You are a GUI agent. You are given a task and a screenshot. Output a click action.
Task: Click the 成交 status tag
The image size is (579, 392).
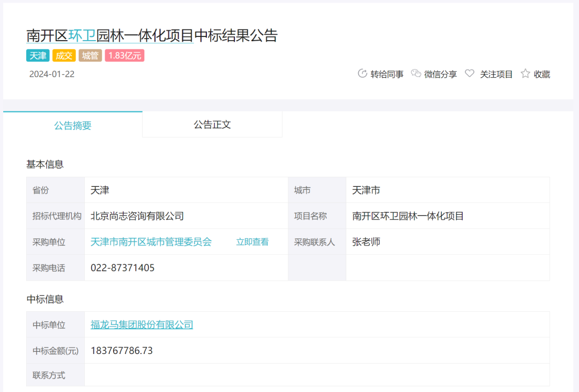click(64, 56)
